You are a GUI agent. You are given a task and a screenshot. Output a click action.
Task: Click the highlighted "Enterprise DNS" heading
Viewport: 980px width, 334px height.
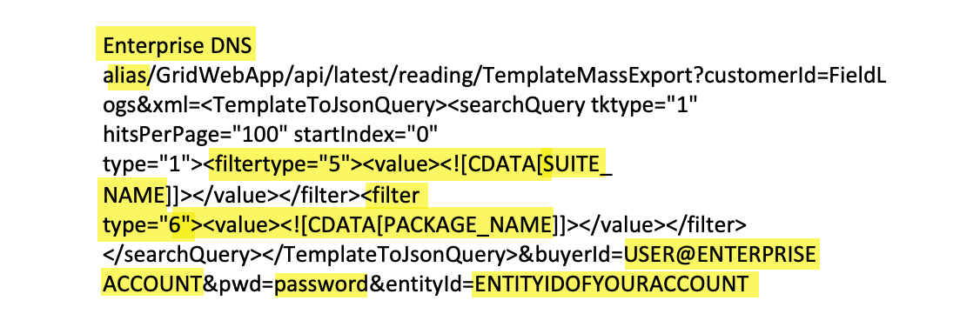(178, 45)
